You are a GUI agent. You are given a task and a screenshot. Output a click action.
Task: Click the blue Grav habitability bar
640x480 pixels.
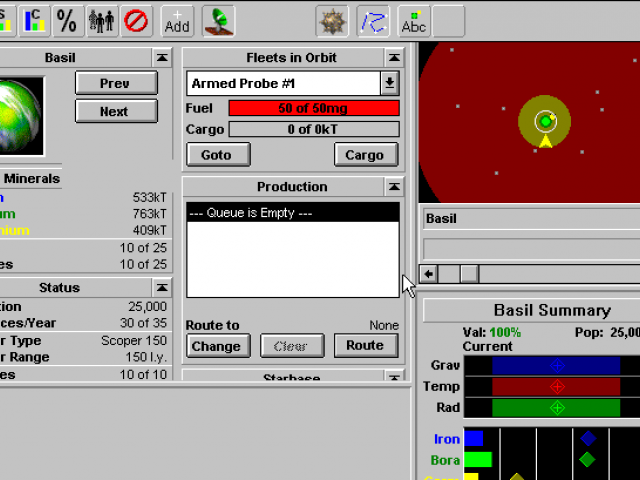click(x=556, y=365)
